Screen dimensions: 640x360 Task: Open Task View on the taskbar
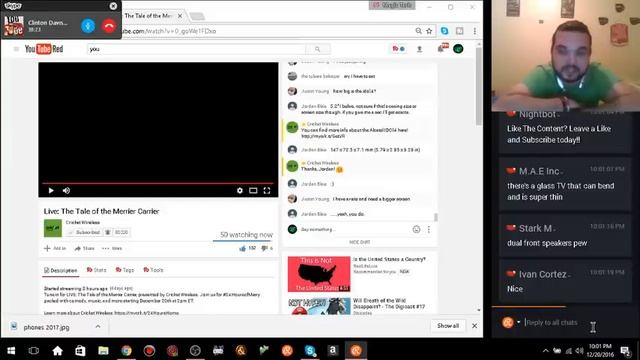point(34,351)
